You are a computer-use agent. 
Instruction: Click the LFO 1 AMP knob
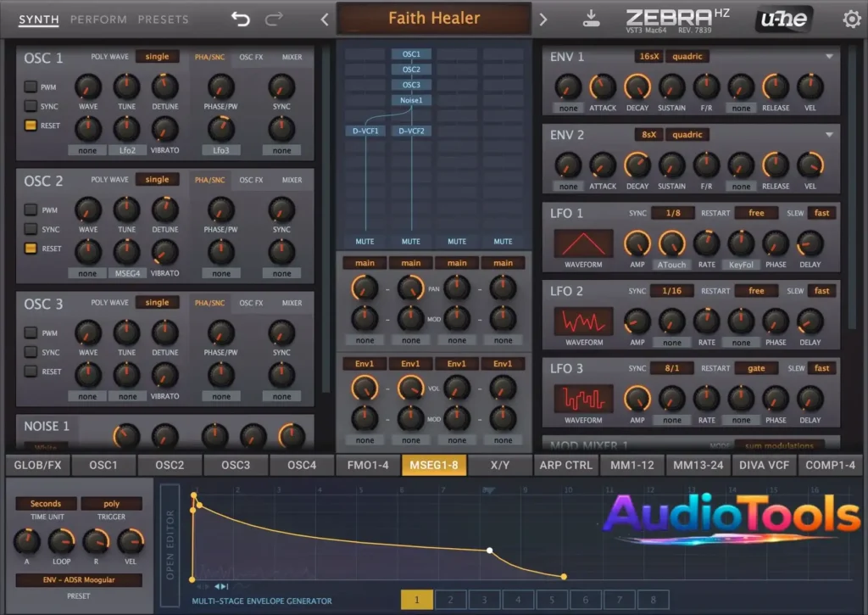coord(637,243)
